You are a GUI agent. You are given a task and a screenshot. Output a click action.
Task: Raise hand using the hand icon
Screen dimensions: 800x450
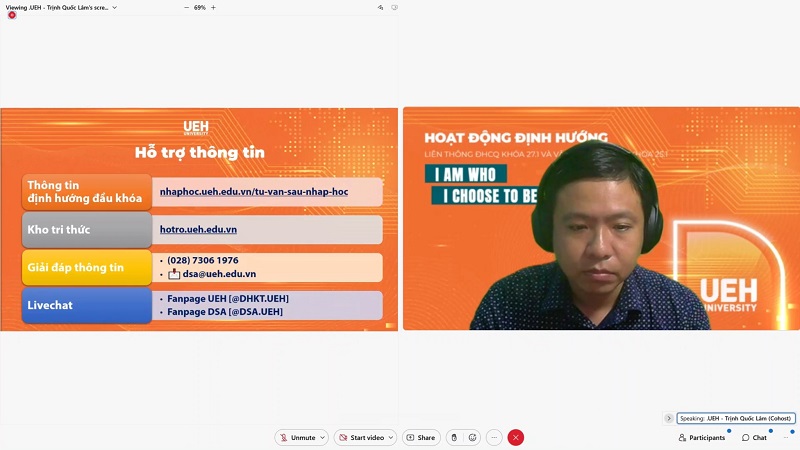pos(454,437)
